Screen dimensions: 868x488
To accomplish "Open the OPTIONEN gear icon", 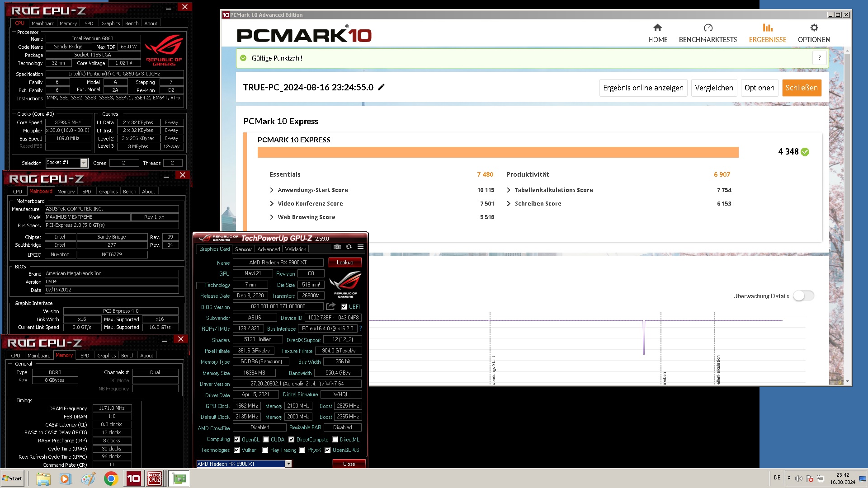I will [814, 28].
